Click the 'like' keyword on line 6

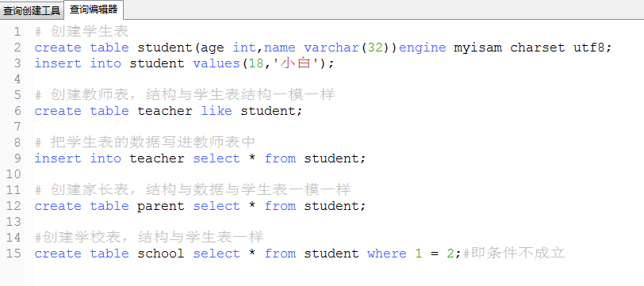pyautogui.click(x=217, y=111)
